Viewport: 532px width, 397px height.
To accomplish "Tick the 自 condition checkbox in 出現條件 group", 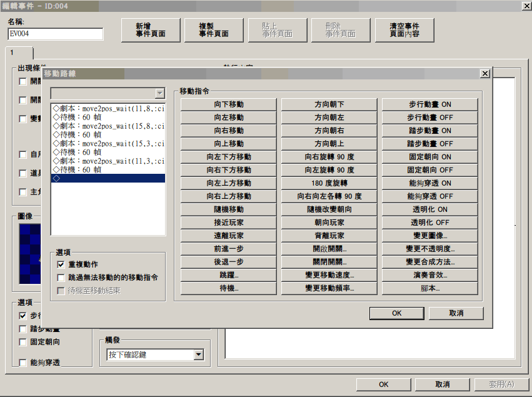I will coord(23,154).
